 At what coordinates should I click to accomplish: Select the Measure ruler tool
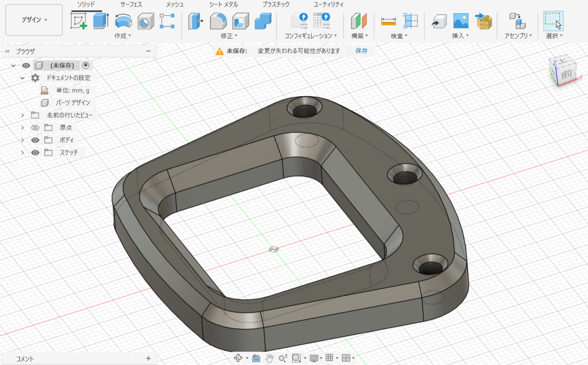click(x=388, y=22)
